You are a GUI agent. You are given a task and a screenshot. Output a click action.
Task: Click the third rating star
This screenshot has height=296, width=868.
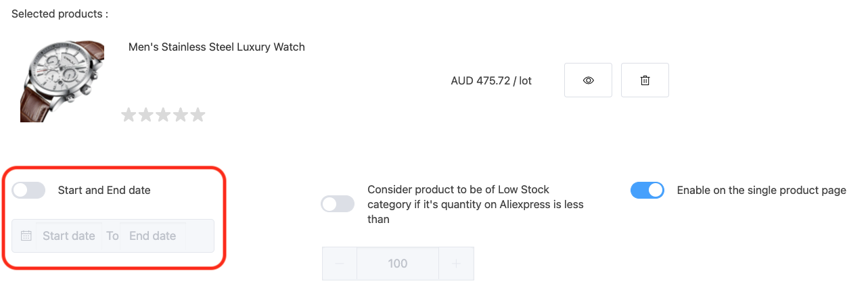point(163,115)
